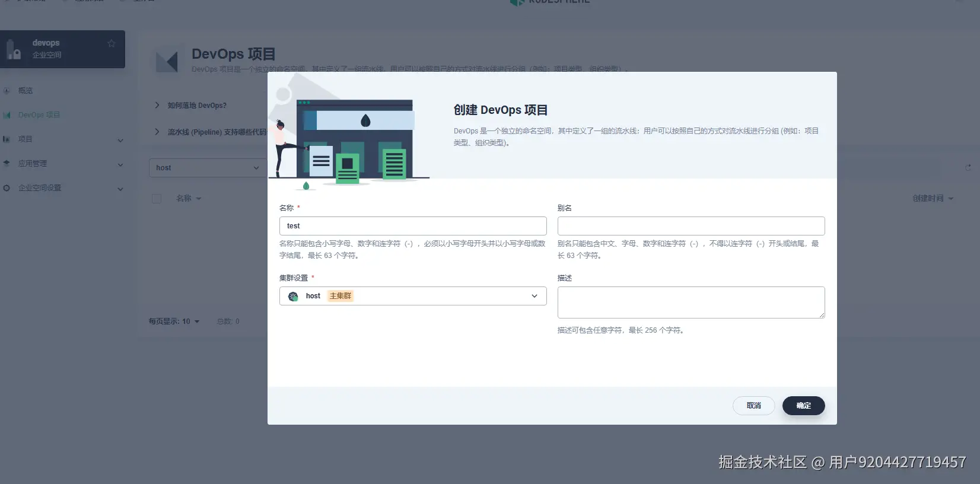Click the 项目 sidebar icon

pos(7,139)
